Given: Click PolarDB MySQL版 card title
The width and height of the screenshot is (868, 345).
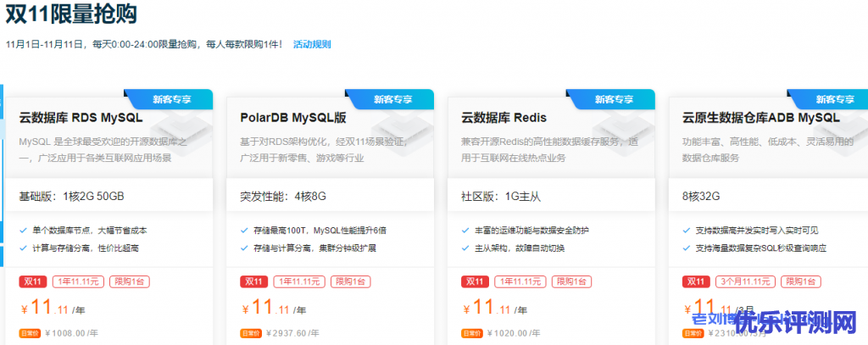Looking at the screenshot, I should click(292, 117).
